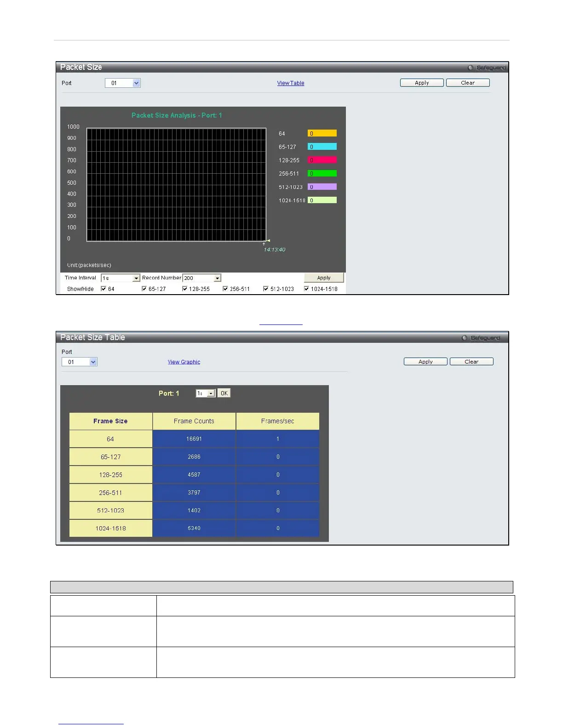Toggle the 128-255 show/hide checkbox

(184, 289)
